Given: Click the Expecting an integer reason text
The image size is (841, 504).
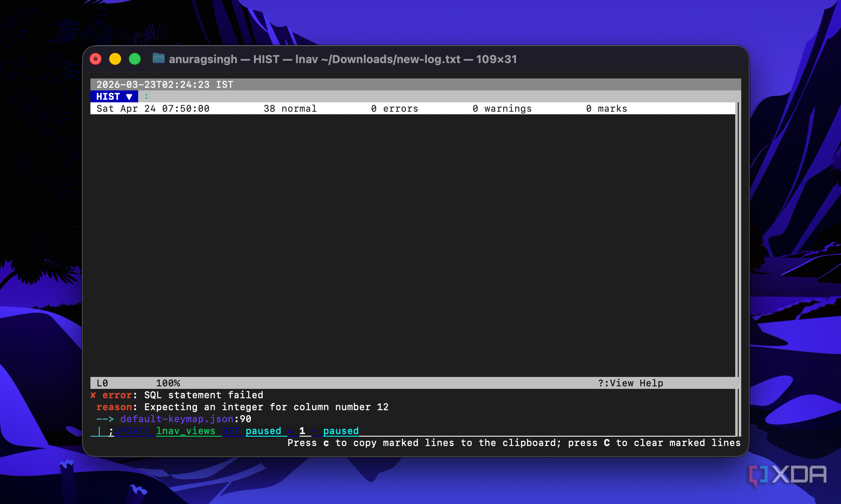Looking at the screenshot, I should click(x=266, y=407).
